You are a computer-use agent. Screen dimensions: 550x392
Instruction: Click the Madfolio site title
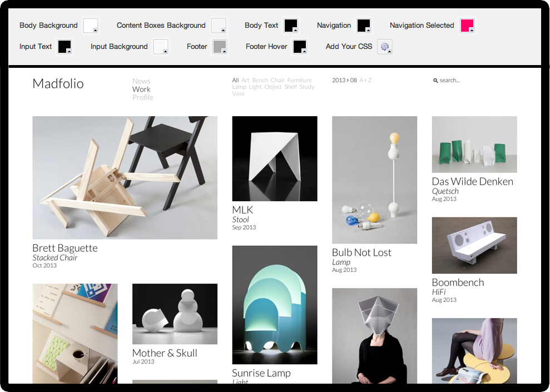coord(58,84)
